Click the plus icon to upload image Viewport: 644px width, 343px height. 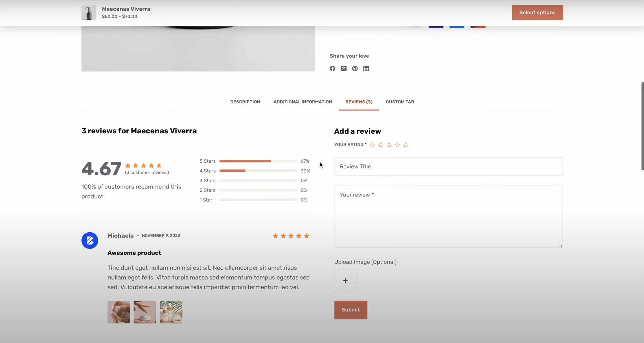345,280
